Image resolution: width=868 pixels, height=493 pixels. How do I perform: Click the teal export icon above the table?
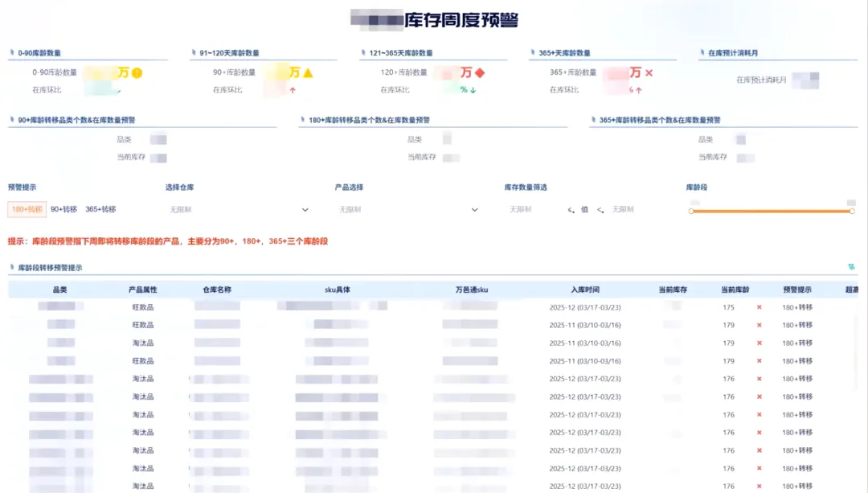[851, 267]
